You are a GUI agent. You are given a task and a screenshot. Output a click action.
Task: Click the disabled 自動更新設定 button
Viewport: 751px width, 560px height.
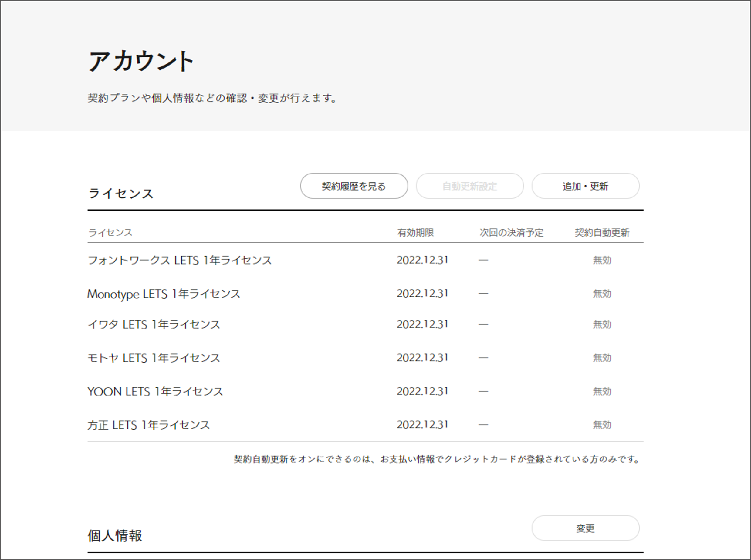[x=470, y=186]
